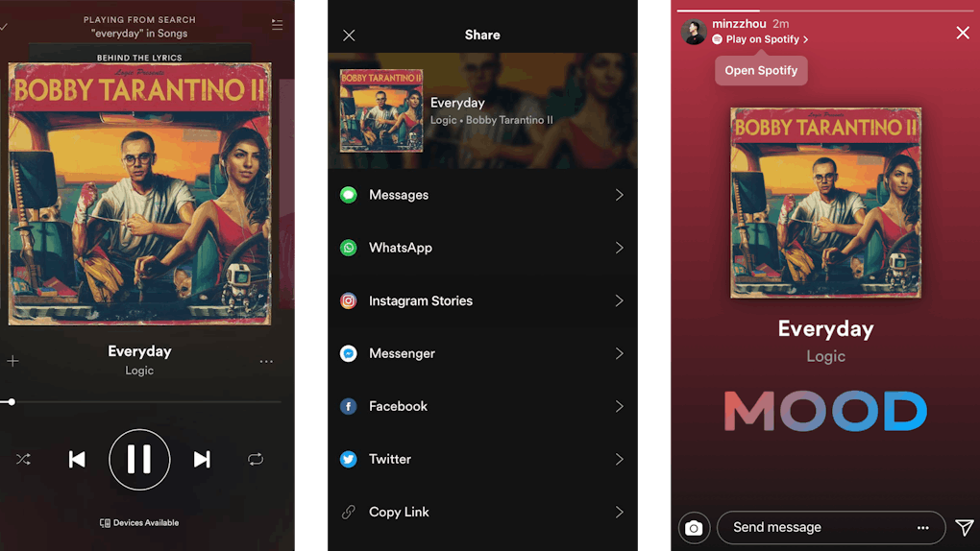Tap the Everyday title in the story
This screenshot has width=980, height=551.
click(825, 328)
